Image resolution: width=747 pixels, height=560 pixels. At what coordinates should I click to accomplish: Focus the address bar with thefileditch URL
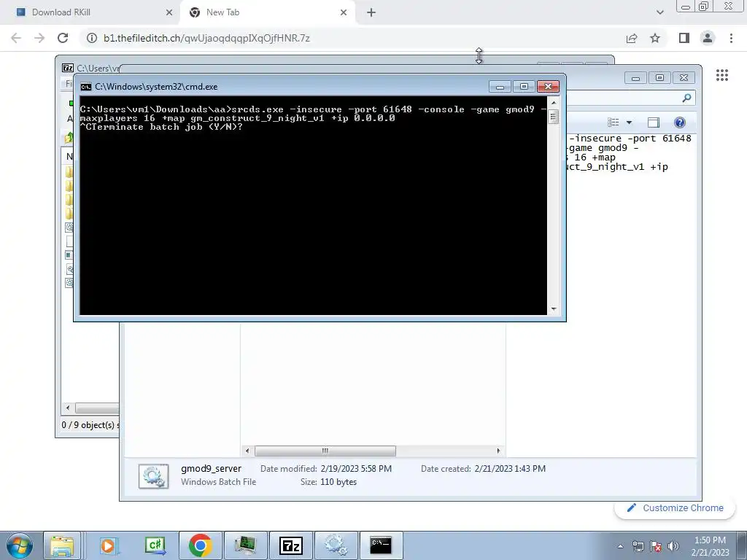coord(206,38)
